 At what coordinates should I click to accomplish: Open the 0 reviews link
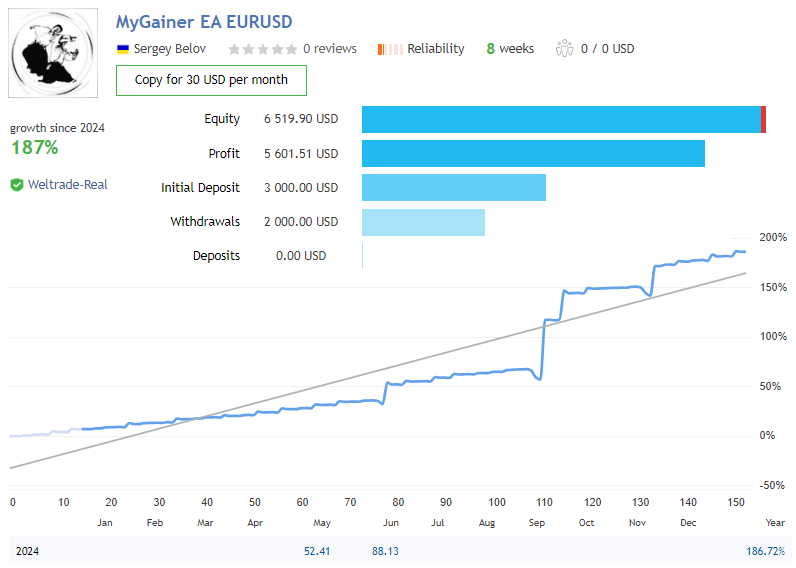[x=330, y=49]
